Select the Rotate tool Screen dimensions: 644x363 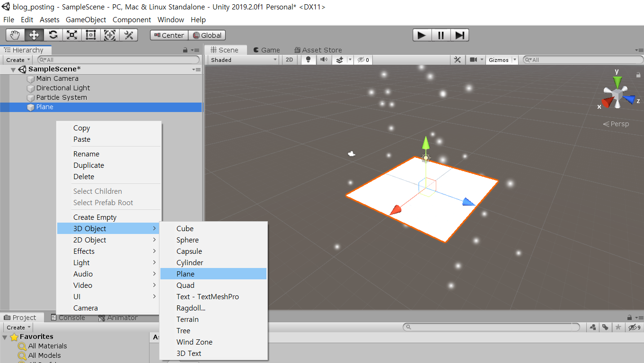point(53,35)
